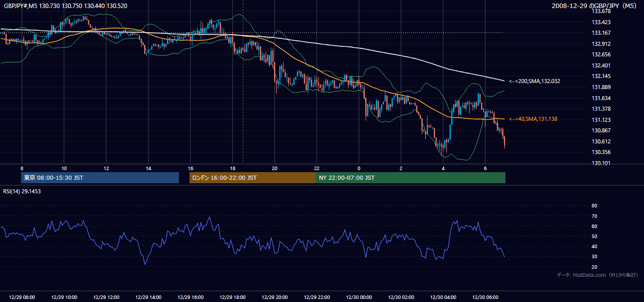Click the '<-<200,SMA,132.032' moving average label
The height and width of the screenshot is (302, 644).
coord(535,81)
